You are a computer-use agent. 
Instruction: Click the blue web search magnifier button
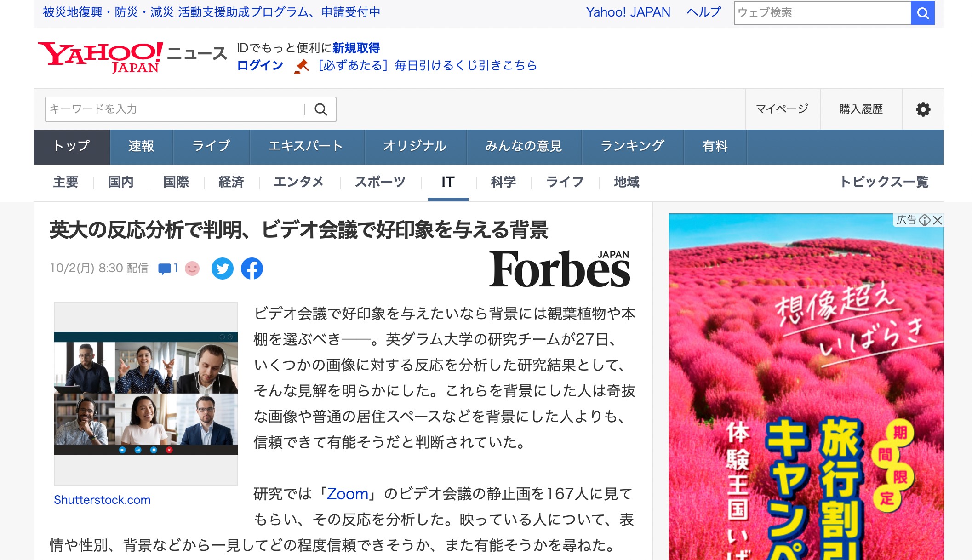pos(922,13)
